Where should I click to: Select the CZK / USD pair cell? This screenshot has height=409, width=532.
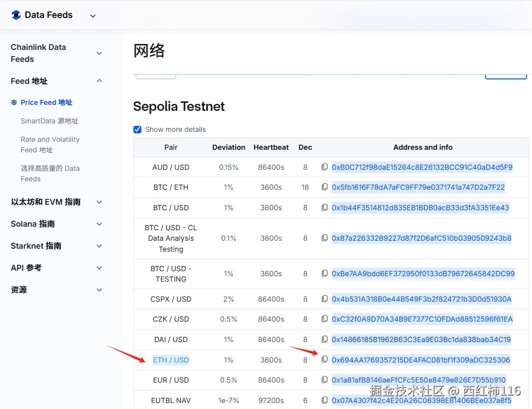[x=171, y=319]
